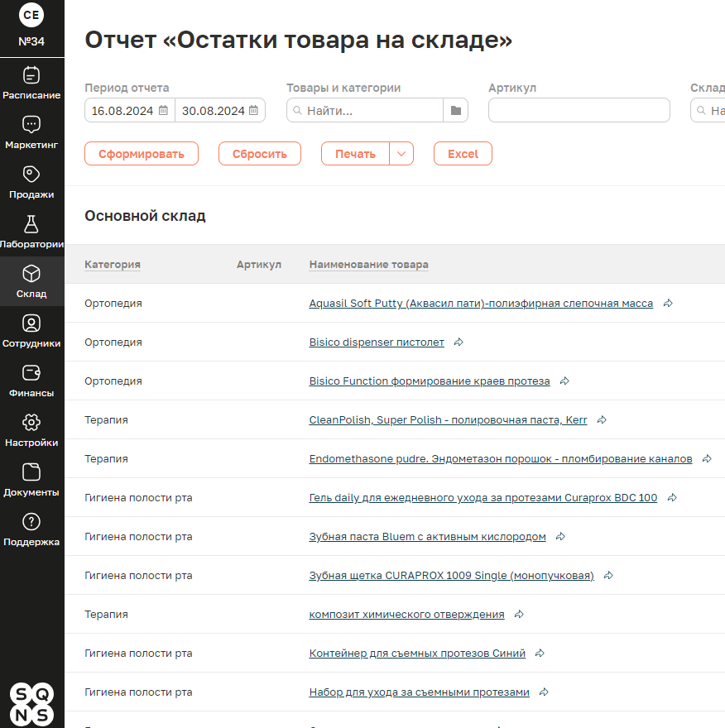
Task: Open the Маркетинг sidebar section
Action: point(31,132)
